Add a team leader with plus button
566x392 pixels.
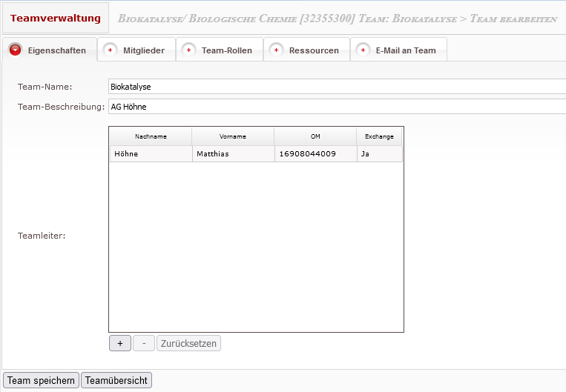[x=120, y=343]
